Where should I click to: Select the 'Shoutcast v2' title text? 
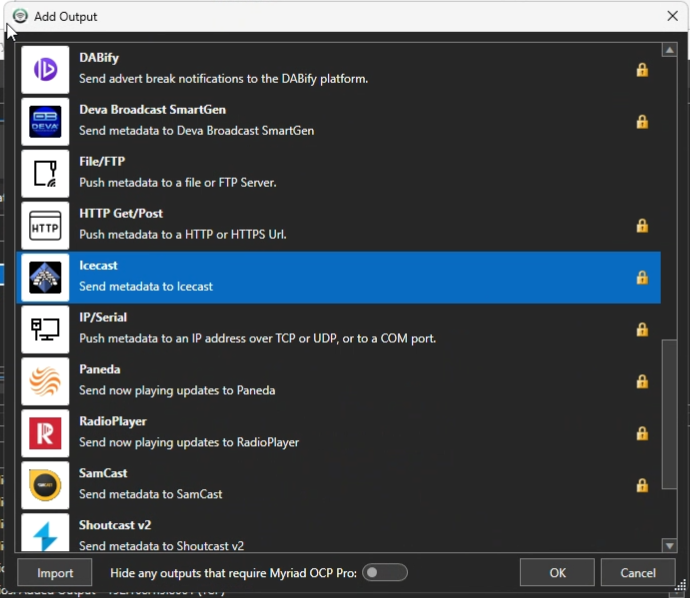pyautogui.click(x=115, y=525)
